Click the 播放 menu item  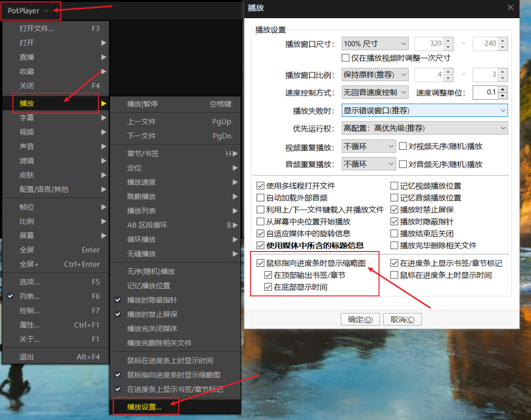(x=56, y=103)
